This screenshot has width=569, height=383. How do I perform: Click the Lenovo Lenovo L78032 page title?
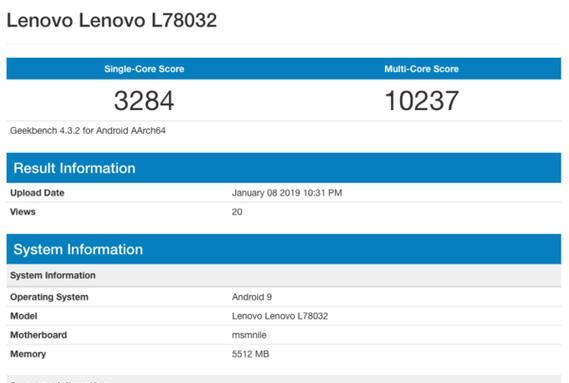pos(112,20)
